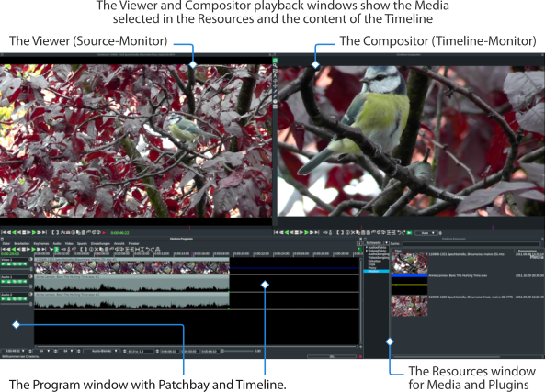545x392 pixels.
Task: Select Etiketten folder in Resources
Action: [x=375, y=261]
